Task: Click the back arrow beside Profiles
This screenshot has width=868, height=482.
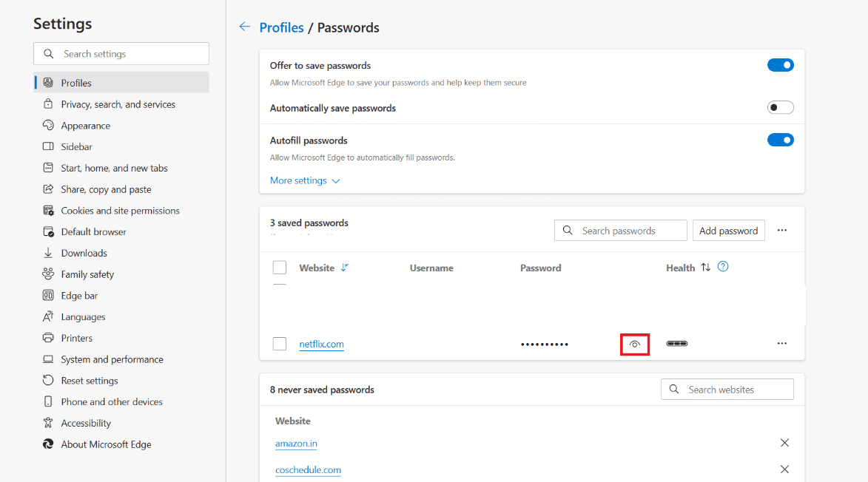Action: point(245,27)
